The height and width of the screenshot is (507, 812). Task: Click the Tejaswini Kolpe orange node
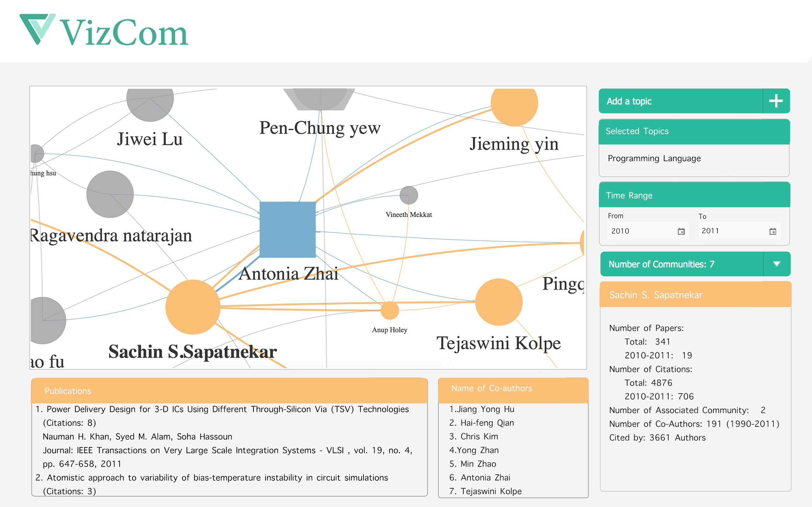coord(499,302)
